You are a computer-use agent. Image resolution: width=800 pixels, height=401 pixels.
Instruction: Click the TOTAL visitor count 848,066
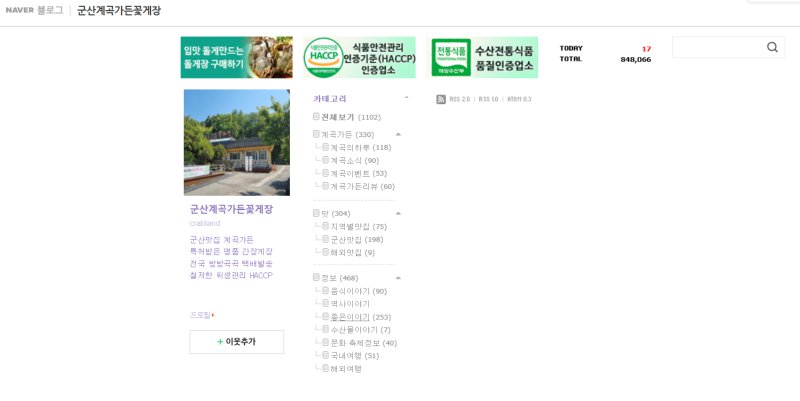coord(636,60)
